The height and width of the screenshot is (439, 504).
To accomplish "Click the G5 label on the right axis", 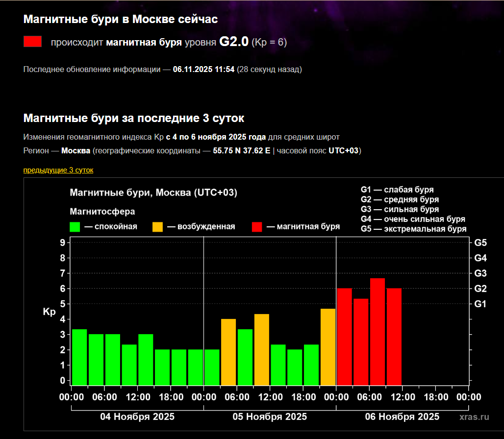I will pos(480,243).
